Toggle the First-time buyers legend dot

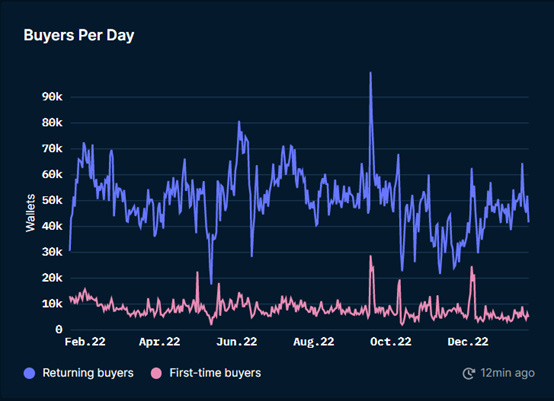pyautogui.click(x=156, y=373)
